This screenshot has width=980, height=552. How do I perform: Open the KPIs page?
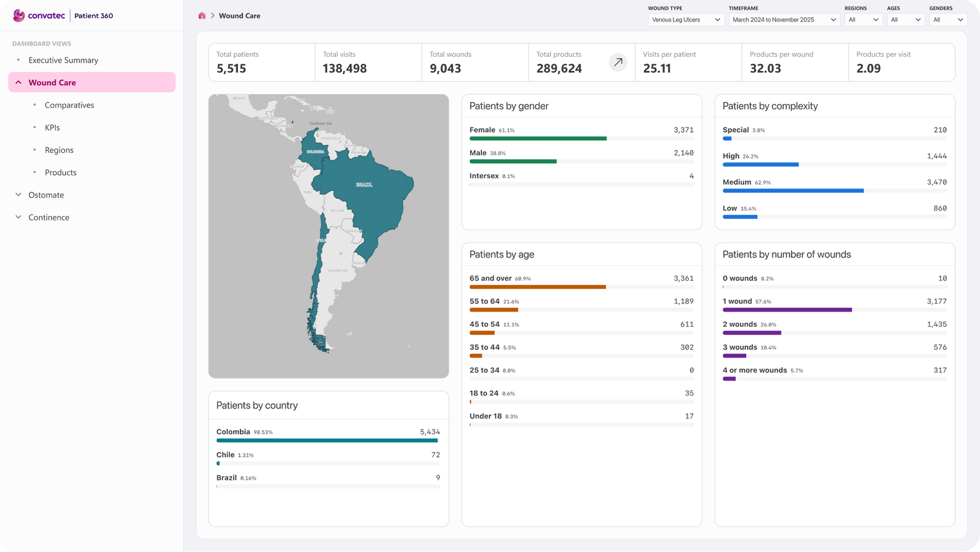click(x=52, y=128)
